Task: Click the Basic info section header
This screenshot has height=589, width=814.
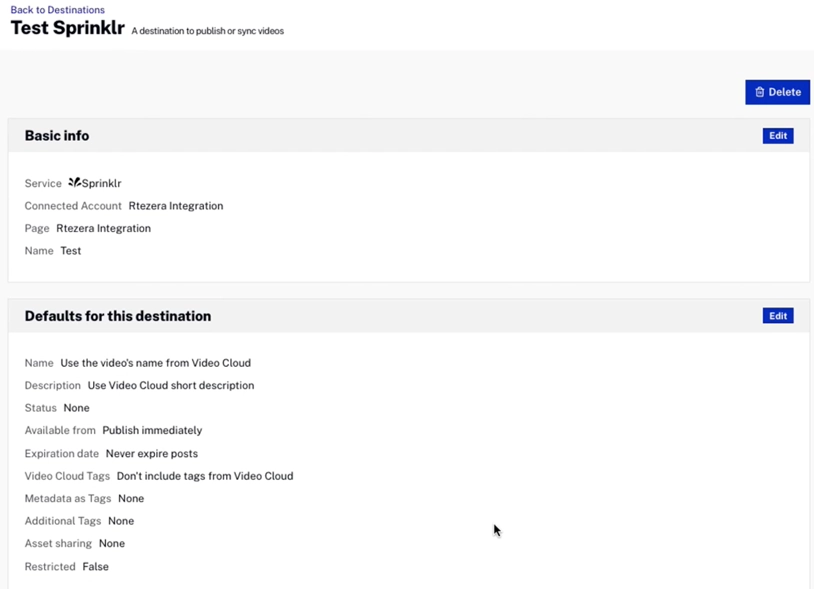Action: pos(56,135)
